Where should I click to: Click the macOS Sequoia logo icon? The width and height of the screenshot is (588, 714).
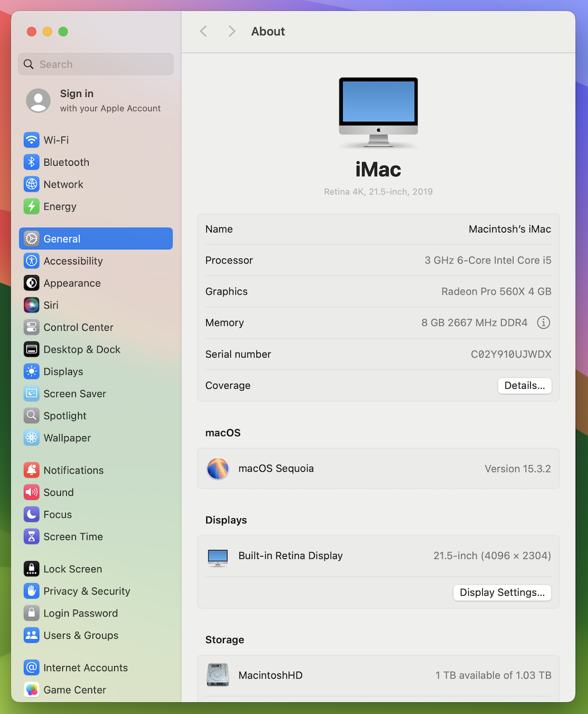[x=218, y=469]
